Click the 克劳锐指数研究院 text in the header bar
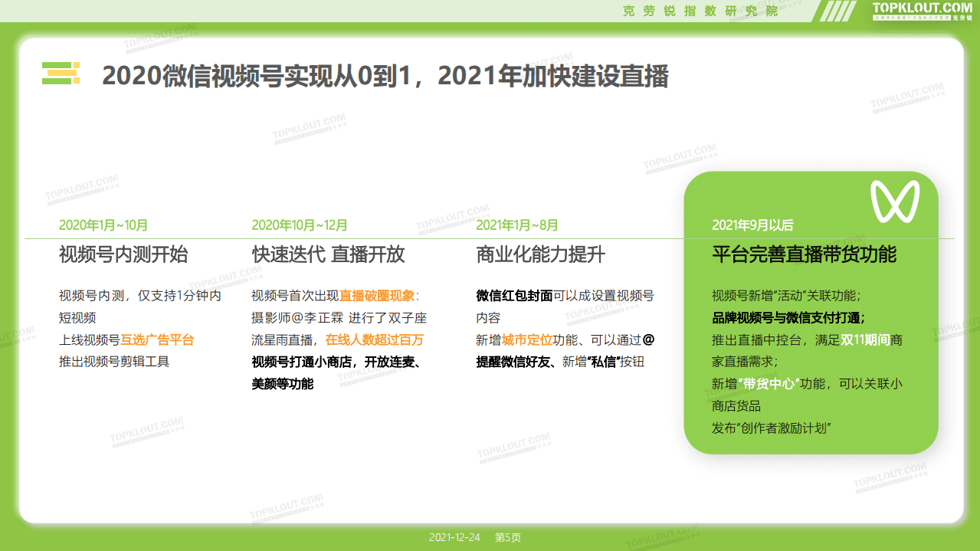Viewport: 980px width, 551px height. pos(701,10)
